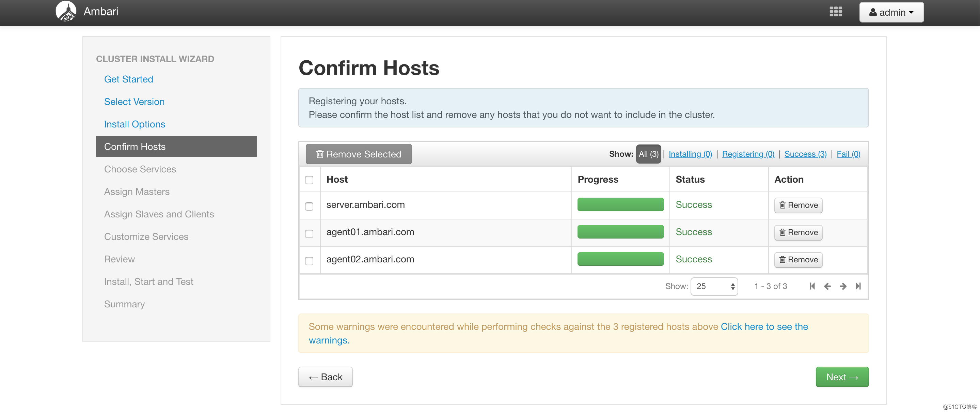Click the Status column header

(x=690, y=179)
